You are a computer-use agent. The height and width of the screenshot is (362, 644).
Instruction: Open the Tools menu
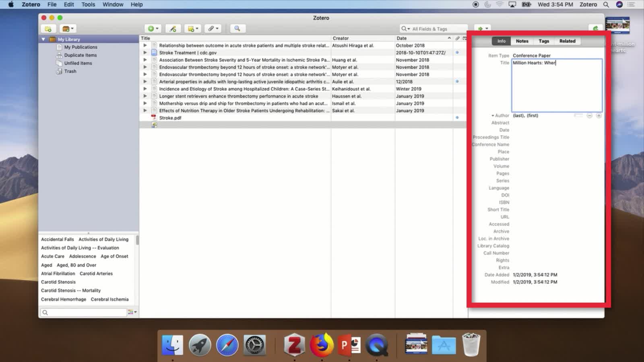pos(88,4)
